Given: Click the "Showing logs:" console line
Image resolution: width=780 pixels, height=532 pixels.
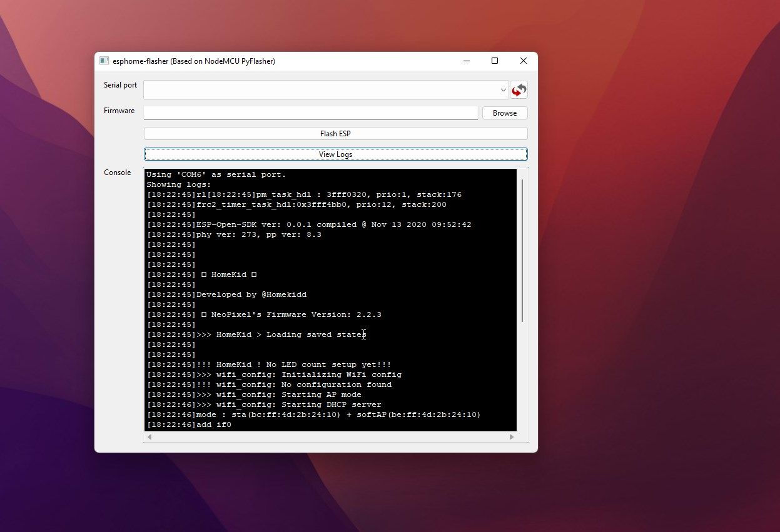Looking at the screenshot, I should [x=179, y=184].
